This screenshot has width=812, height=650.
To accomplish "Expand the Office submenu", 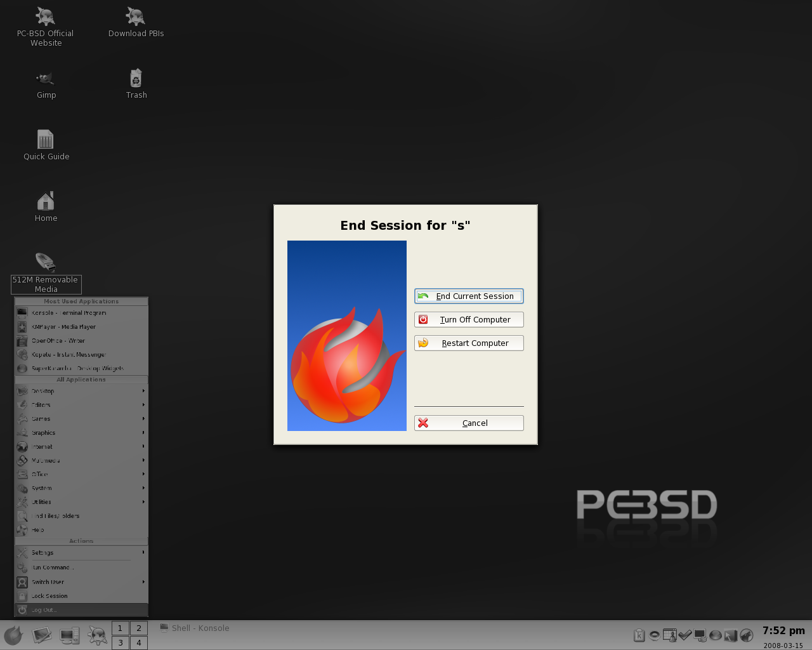I will click(81, 474).
